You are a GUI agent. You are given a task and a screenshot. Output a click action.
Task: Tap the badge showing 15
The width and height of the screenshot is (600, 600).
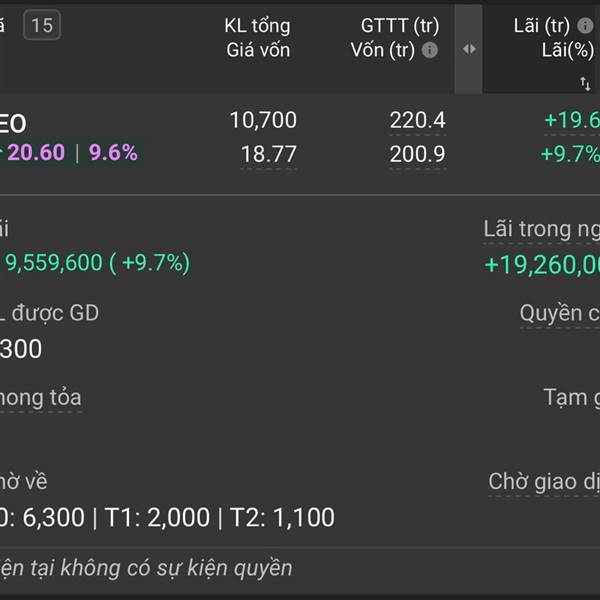pos(41,25)
